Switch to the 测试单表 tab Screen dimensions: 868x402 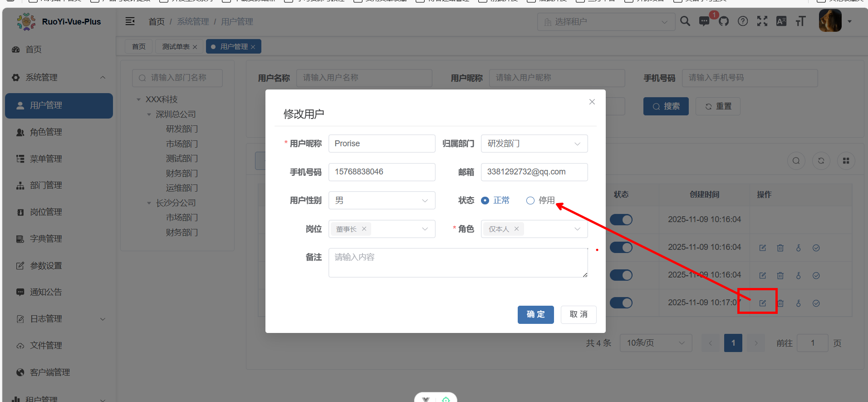176,47
